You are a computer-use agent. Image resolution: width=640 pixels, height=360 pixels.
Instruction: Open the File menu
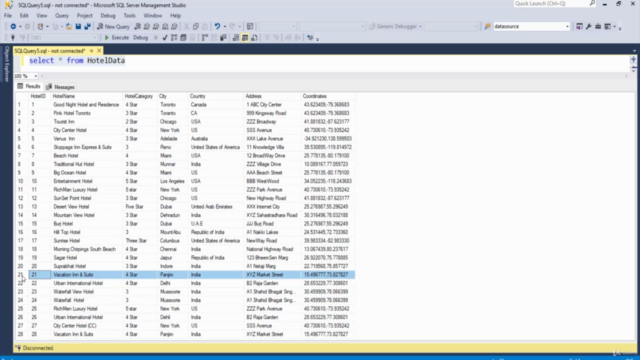pos(8,16)
